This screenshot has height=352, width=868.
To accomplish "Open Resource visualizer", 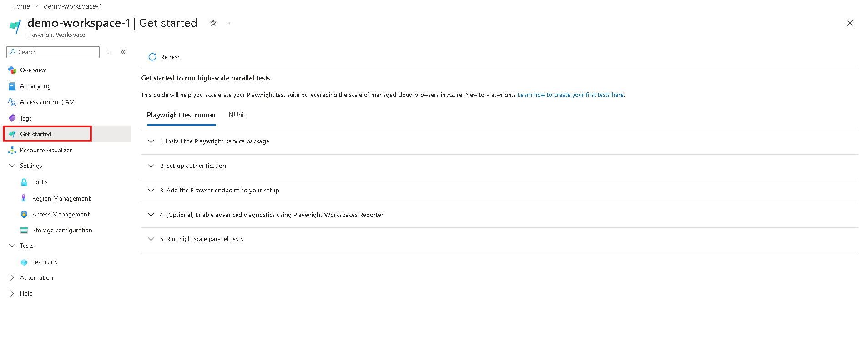I will (x=45, y=150).
